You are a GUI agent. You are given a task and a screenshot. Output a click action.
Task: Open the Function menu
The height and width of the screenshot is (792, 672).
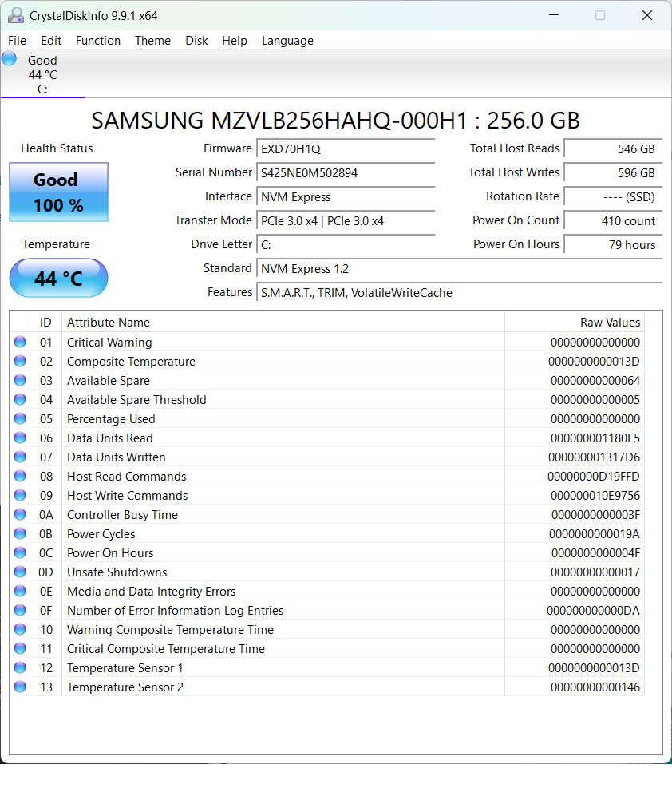98,41
